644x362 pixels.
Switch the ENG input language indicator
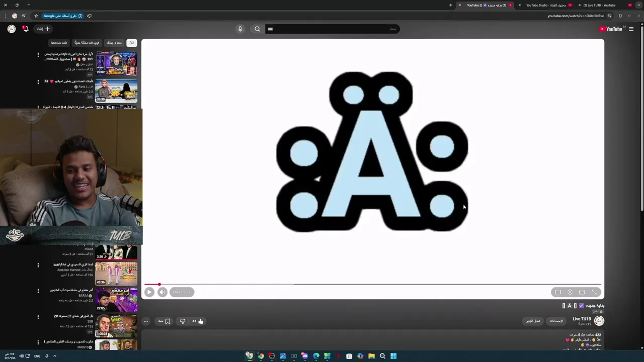click(37, 356)
